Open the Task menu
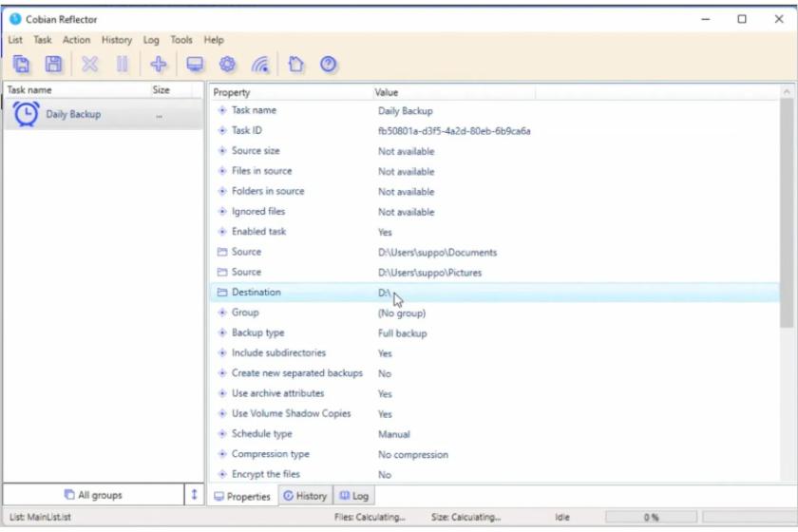This screenshot has width=798, height=532. [x=43, y=40]
